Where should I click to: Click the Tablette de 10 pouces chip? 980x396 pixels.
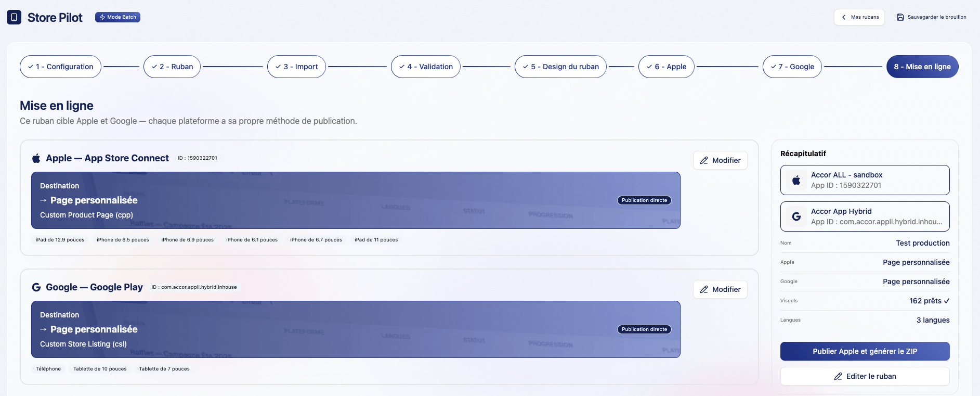tap(100, 369)
